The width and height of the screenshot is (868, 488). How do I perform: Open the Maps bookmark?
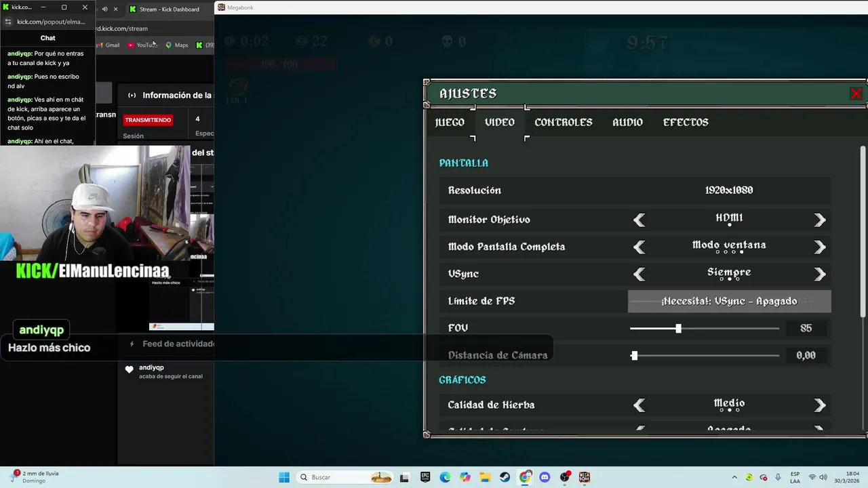(177, 45)
